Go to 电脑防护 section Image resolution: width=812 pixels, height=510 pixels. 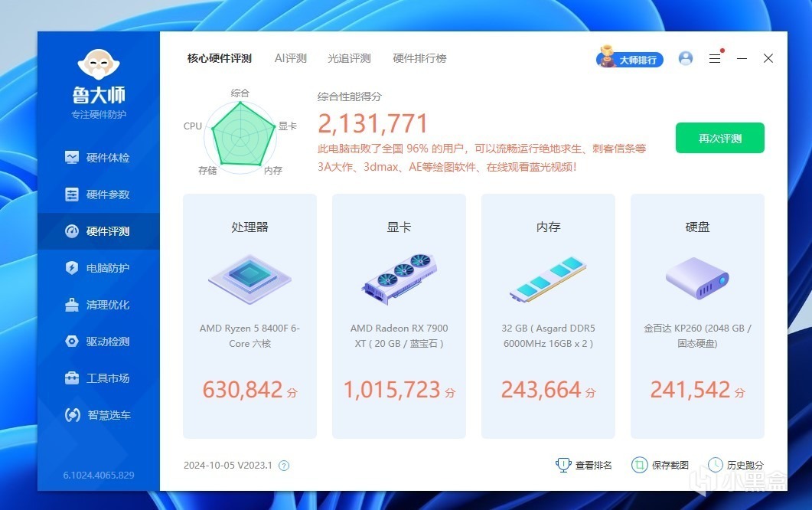click(99, 268)
